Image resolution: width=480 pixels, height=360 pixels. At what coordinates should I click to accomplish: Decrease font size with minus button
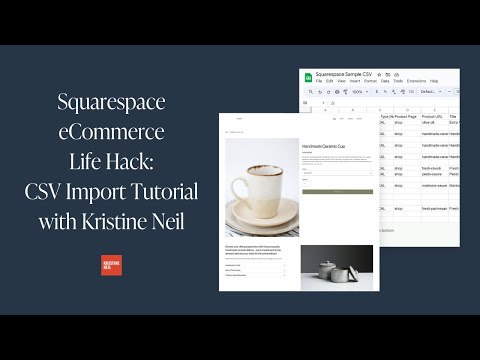tap(449, 91)
